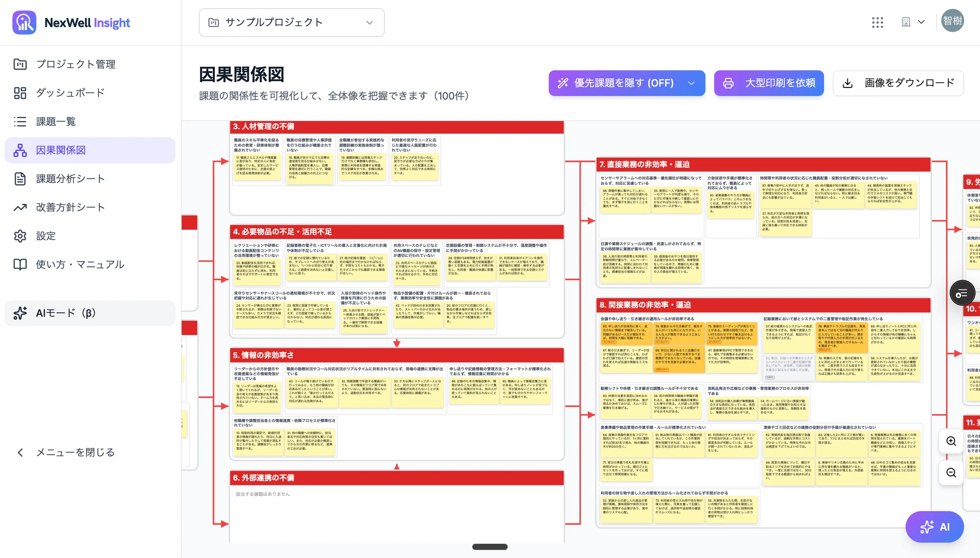The height and width of the screenshot is (558, 980).
Task: Open the サンプルプロジェクト project dropdown
Action: click(292, 22)
